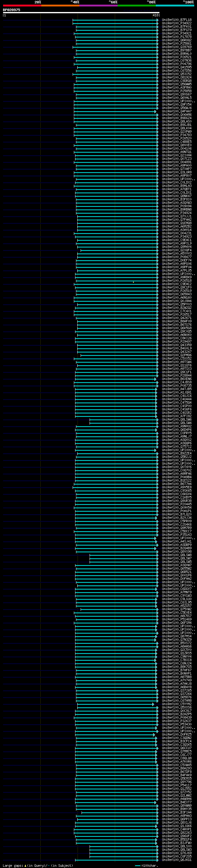View hit UniRef100_A9V5E8
Viewport: 197px width, 868px height.
click(177, 487)
